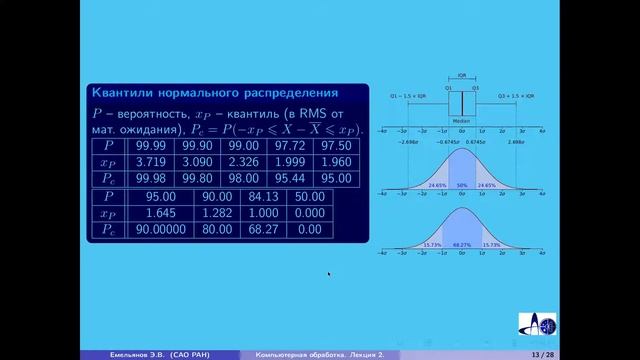The image size is (640, 360).
Task: Select the table cell 99.98
Action: 151,178
